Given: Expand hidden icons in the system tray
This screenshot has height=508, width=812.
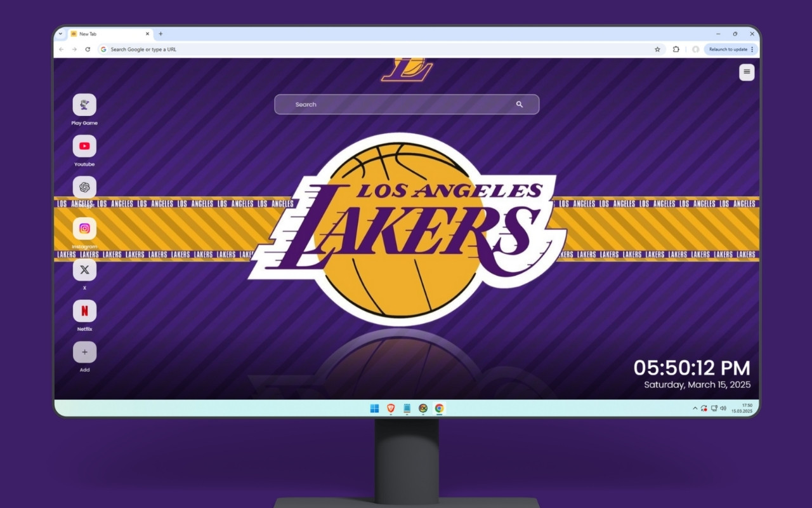Looking at the screenshot, I should (695, 408).
